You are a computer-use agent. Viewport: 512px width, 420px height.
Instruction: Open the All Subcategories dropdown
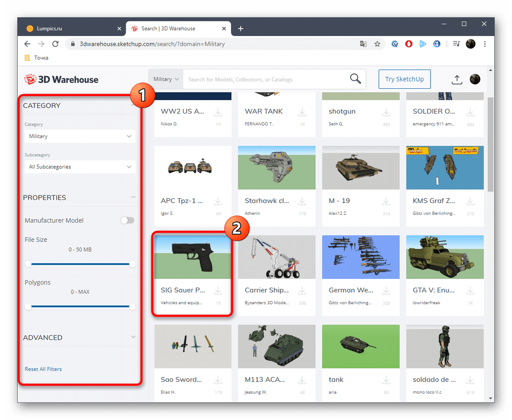pyautogui.click(x=80, y=167)
